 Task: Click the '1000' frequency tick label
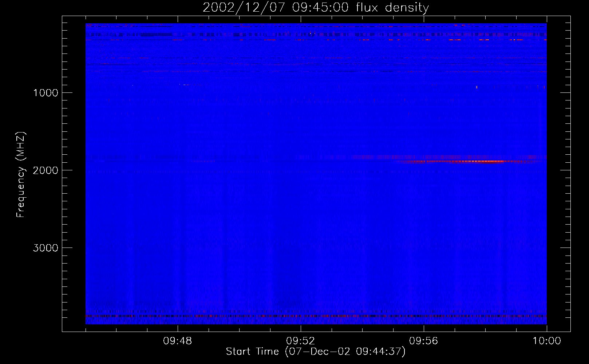(46, 93)
